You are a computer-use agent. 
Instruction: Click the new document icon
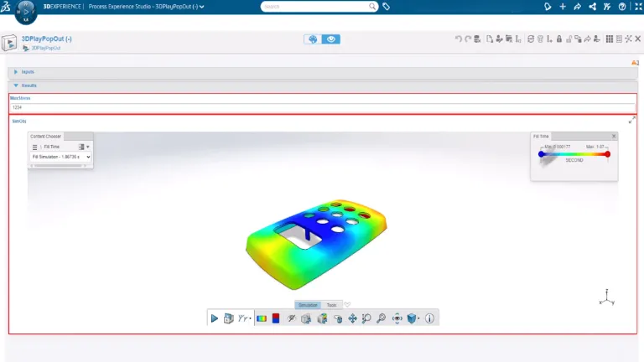tap(490, 39)
